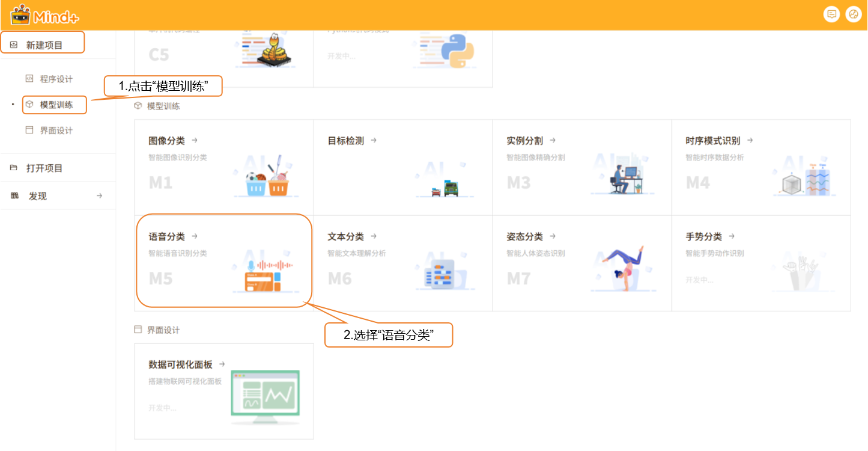This screenshot has height=451, width=868.
Task: Click the 模型训练 cube icon in sidebar
Action: [x=29, y=105]
